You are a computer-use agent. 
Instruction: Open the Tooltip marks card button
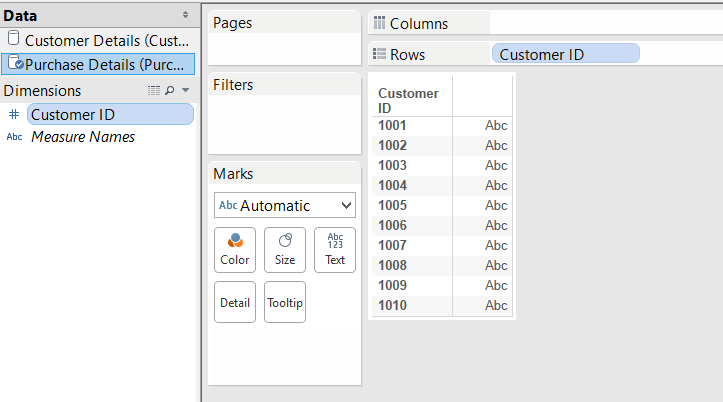click(285, 302)
